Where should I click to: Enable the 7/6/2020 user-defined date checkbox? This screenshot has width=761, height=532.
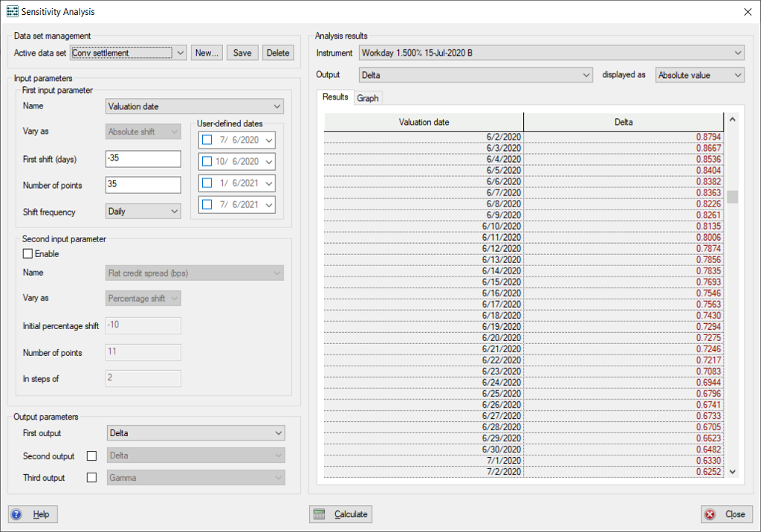tap(207, 140)
